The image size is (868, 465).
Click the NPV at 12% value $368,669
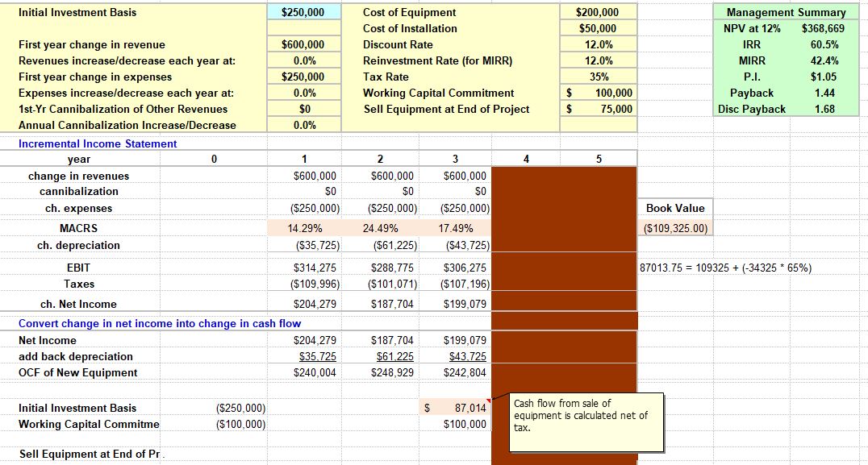click(823, 28)
